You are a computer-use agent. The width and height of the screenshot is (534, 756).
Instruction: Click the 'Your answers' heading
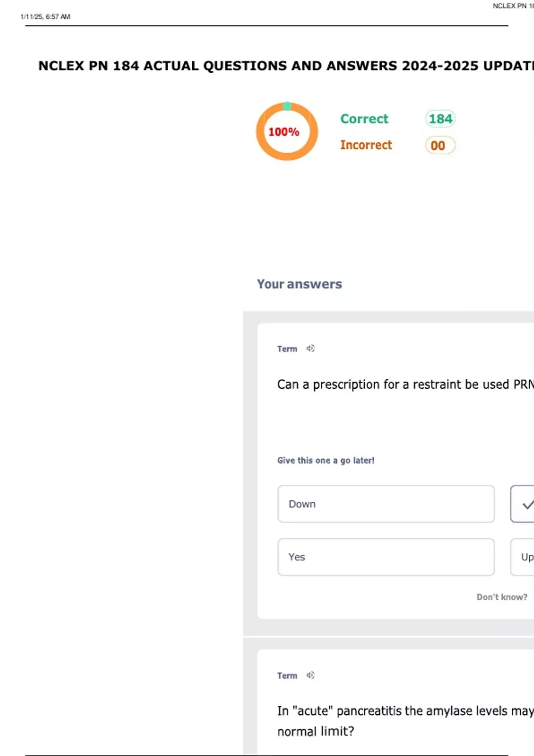(x=299, y=284)
